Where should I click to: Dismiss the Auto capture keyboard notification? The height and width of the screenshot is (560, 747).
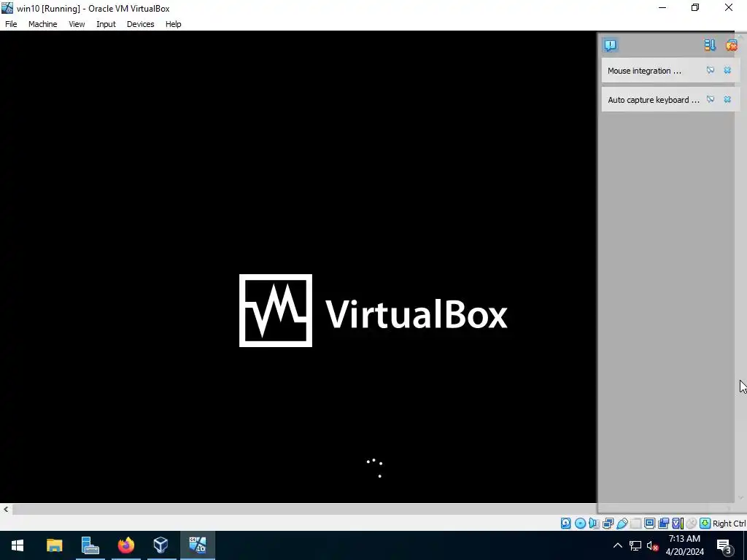click(727, 99)
